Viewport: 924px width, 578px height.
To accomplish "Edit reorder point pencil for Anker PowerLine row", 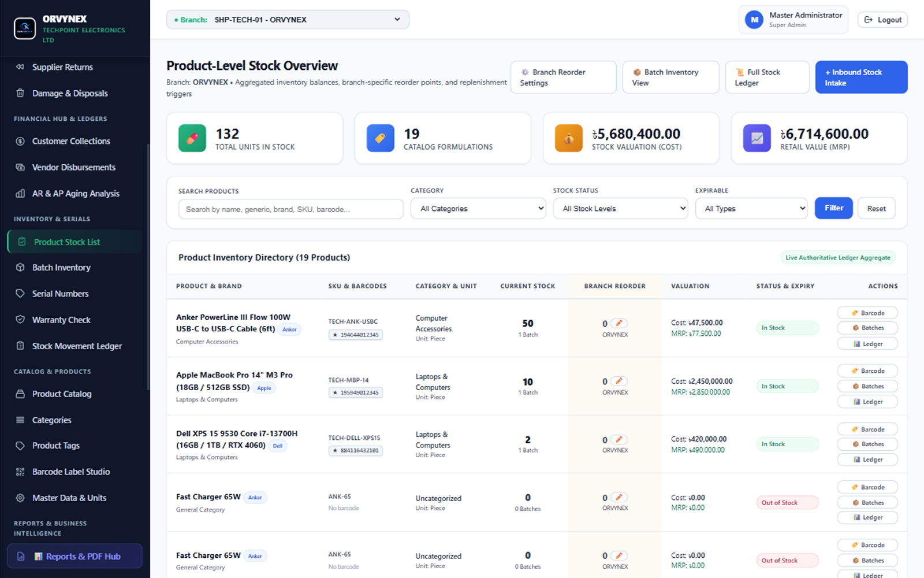I will [619, 323].
